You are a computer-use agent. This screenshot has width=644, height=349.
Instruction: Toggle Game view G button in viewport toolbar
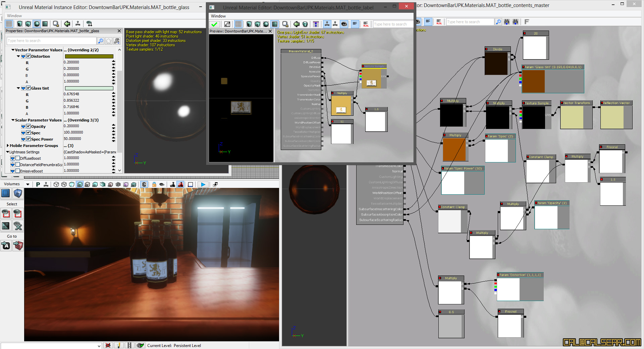coord(144,184)
